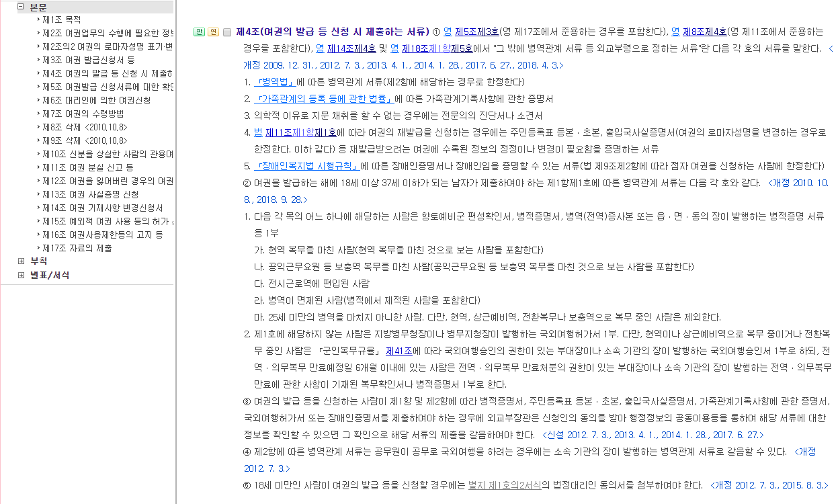Click the green 판 (case law) icon
The width and height of the screenshot is (840, 504).
[199, 32]
